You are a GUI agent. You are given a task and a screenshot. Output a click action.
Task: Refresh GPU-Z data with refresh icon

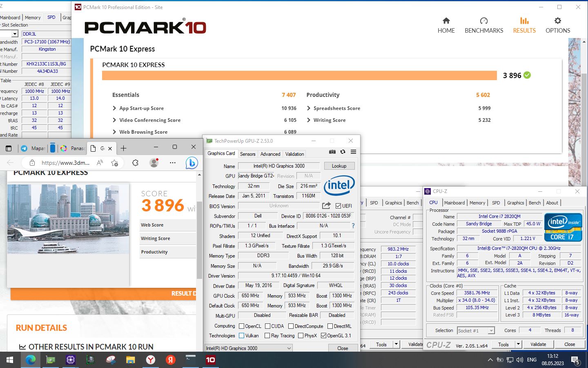(x=343, y=152)
